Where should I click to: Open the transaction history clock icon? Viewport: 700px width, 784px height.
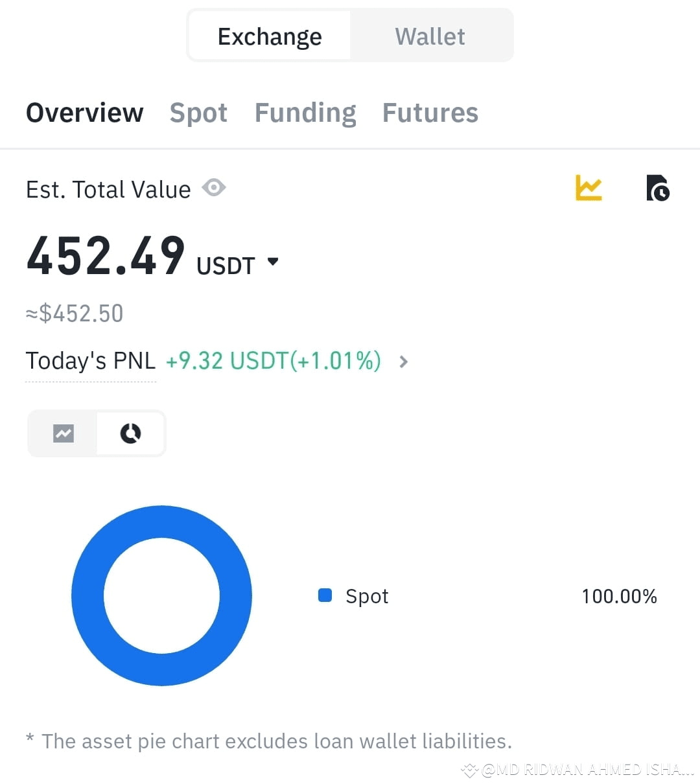pyautogui.click(x=658, y=188)
